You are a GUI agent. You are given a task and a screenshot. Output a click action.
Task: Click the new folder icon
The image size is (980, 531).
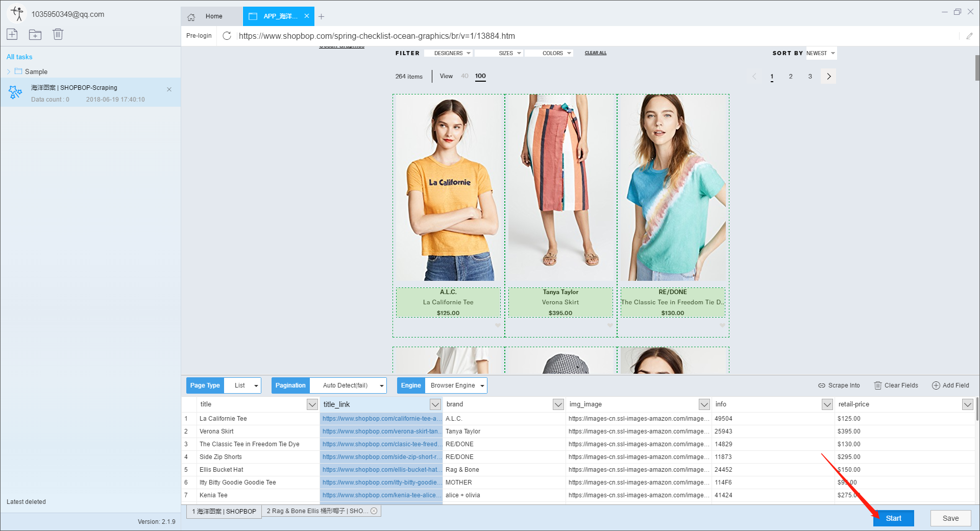35,34
